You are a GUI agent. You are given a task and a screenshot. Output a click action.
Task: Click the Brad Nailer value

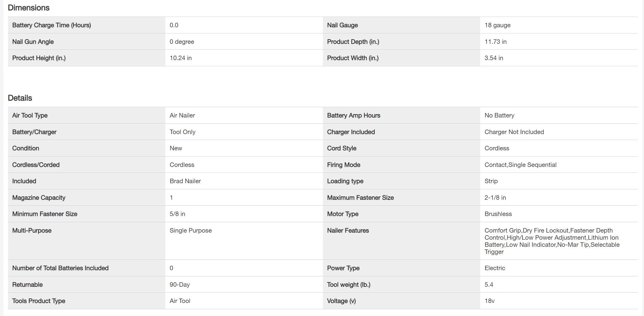[x=185, y=181]
